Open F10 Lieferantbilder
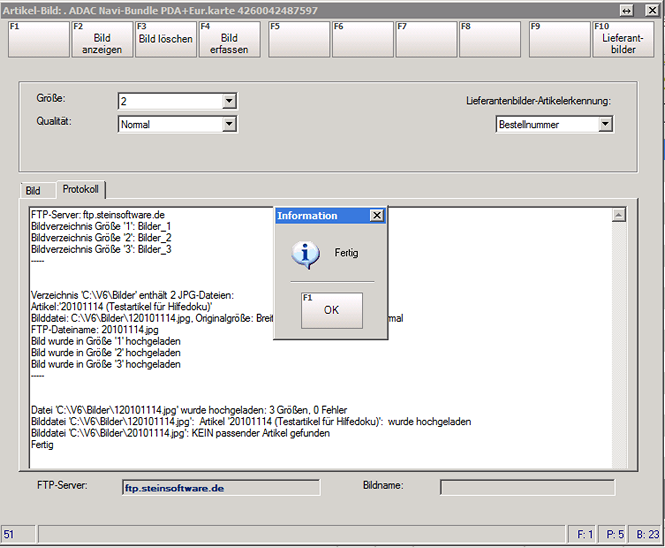 [623, 39]
